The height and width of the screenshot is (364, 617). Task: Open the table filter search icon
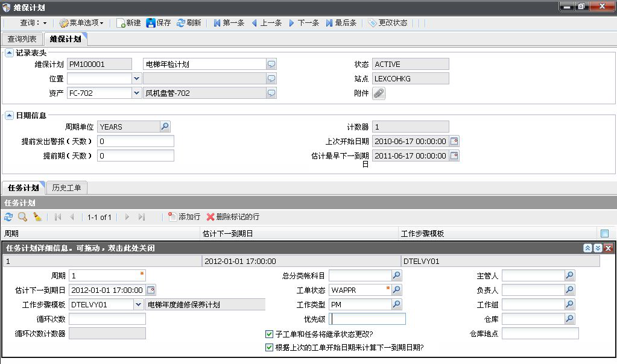22,216
